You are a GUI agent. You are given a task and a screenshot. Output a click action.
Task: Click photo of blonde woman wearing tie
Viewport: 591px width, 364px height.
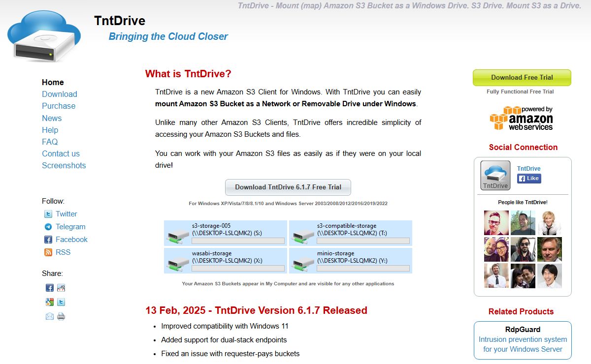550,223
